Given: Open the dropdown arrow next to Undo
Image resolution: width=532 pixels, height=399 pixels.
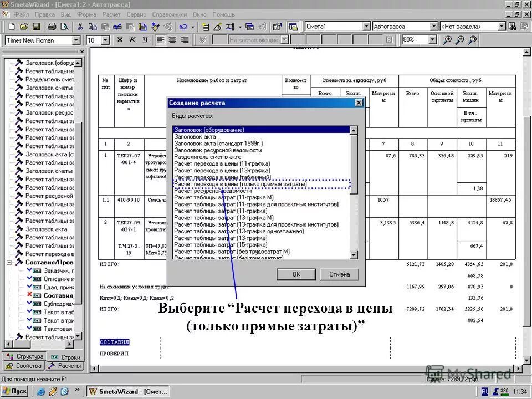Looking at the screenshot, I should pos(193,27).
